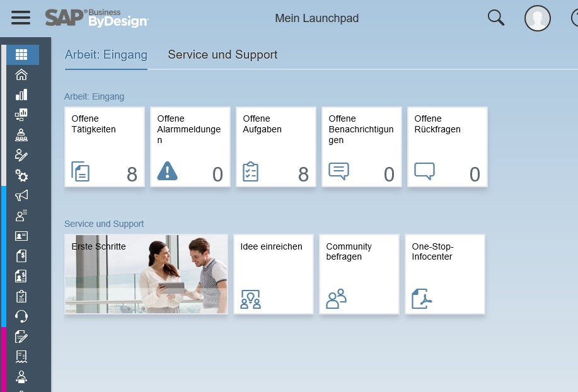Viewport: 578px width, 392px height.
Task: Click the headset service sidebar icon
Action: click(x=21, y=316)
